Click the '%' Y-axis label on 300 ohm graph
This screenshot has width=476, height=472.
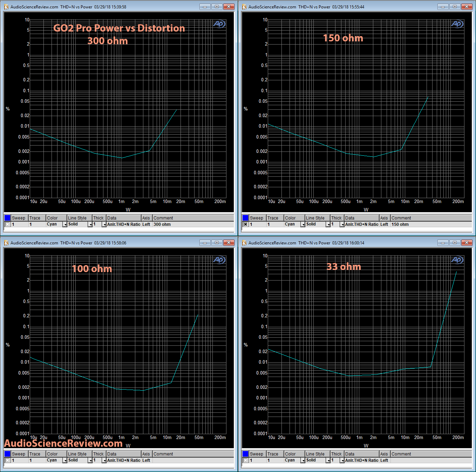coord(8,109)
